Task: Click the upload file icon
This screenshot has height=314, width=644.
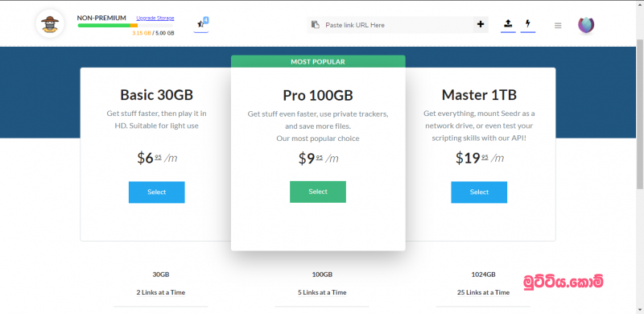Action: tap(508, 24)
